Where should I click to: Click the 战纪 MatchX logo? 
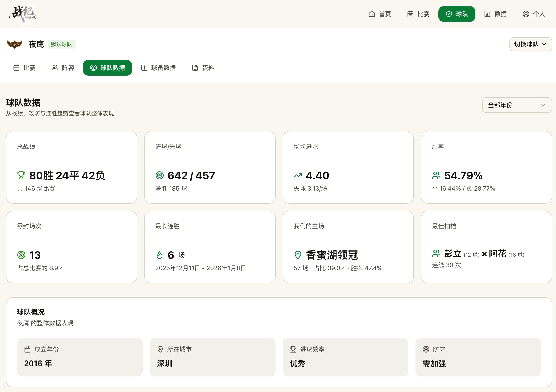[22, 14]
